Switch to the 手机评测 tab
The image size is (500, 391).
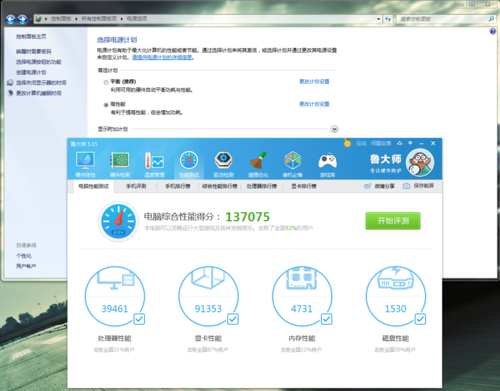coord(136,186)
